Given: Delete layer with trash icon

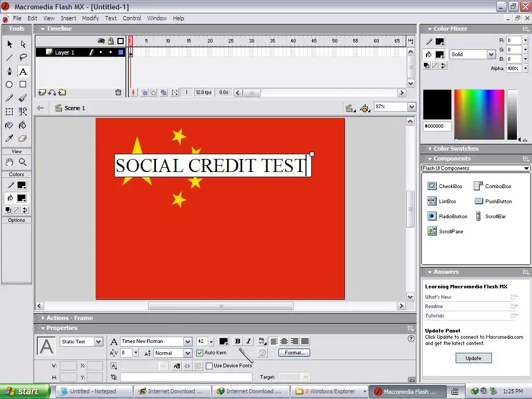Looking at the screenshot, I should [118, 92].
